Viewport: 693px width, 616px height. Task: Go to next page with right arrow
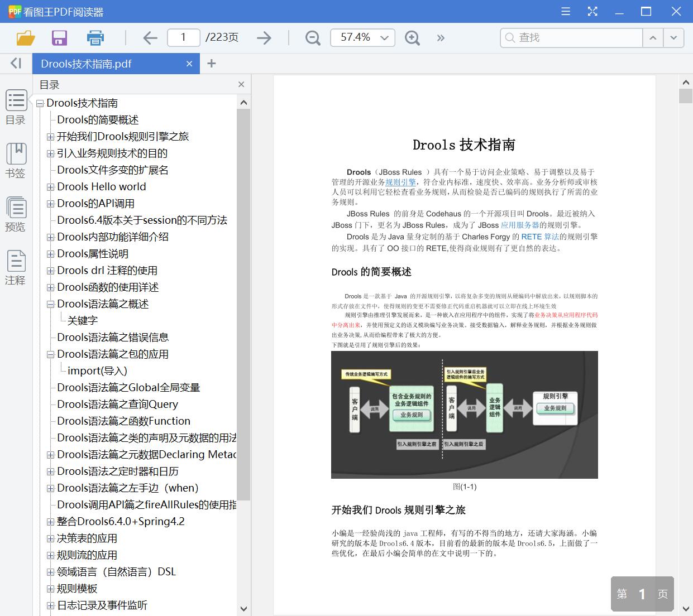[264, 38]
